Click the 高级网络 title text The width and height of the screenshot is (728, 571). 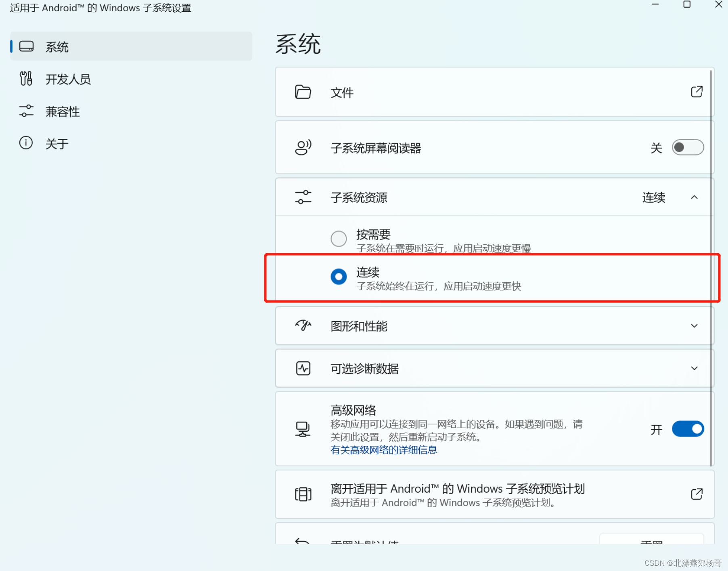pyautogui.click(x=354, y=410)
